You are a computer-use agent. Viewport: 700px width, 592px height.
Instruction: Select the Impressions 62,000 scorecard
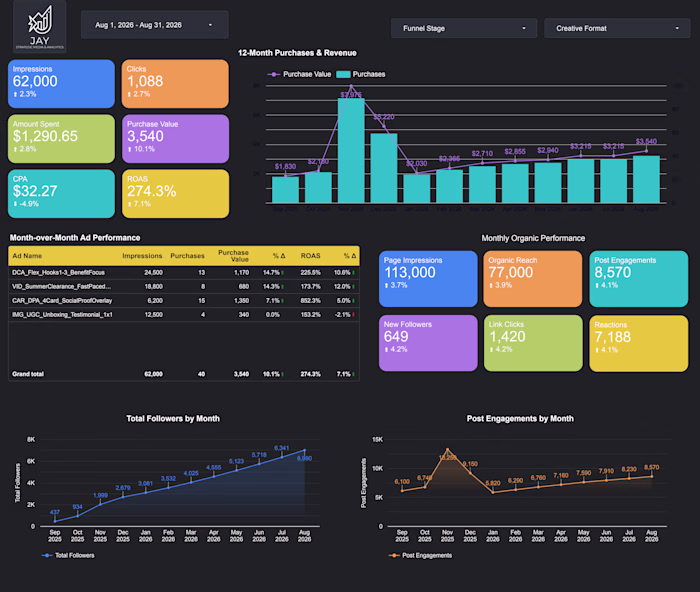(61, 83)
